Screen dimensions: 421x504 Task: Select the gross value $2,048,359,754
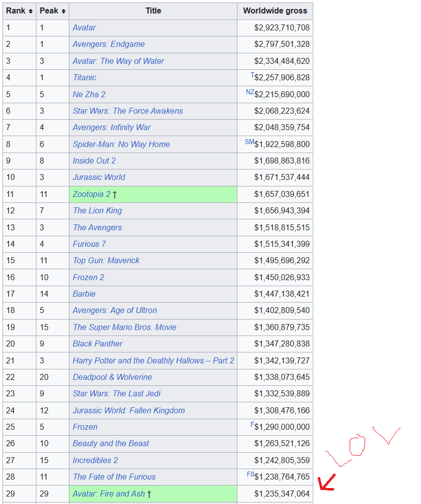282,127
